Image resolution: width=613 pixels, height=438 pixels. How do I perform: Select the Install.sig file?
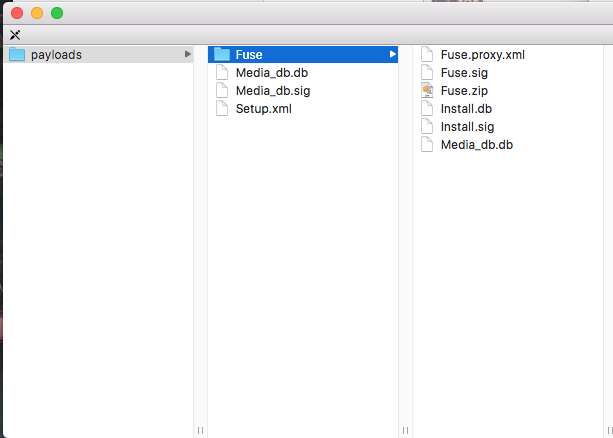(x=467, y=127)
